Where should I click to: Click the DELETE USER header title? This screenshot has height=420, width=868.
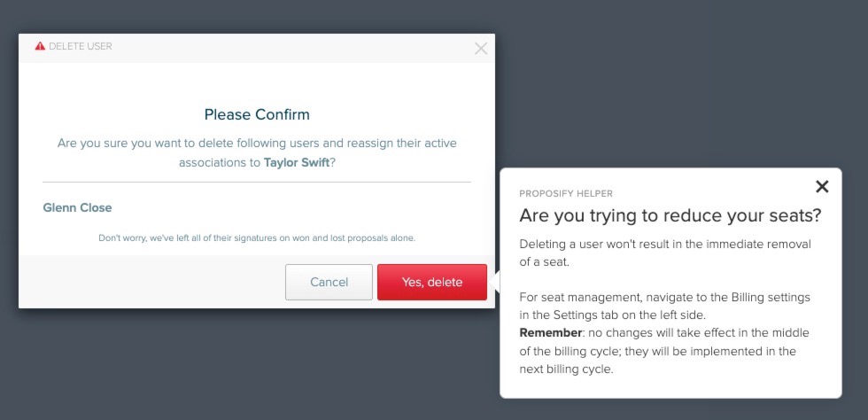pos(81,47)
